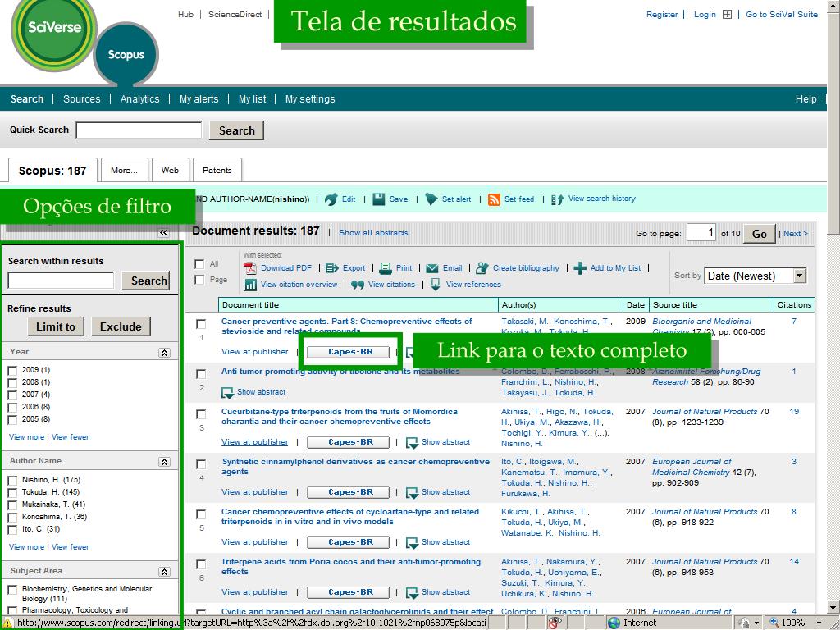Switch to the Patents results tab
Viewport: 840px width, 630px height.
pyautogui.click(x=217, y=171)
